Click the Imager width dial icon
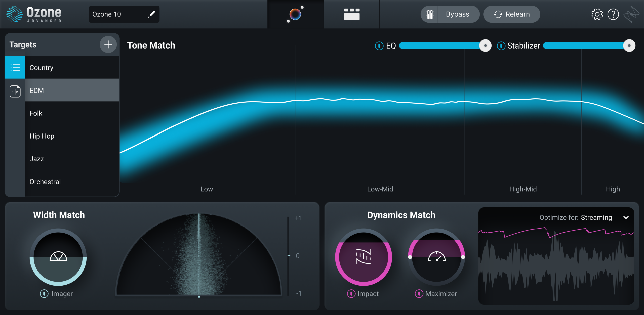This screenshot has height=315, width=644. (58, 257)
